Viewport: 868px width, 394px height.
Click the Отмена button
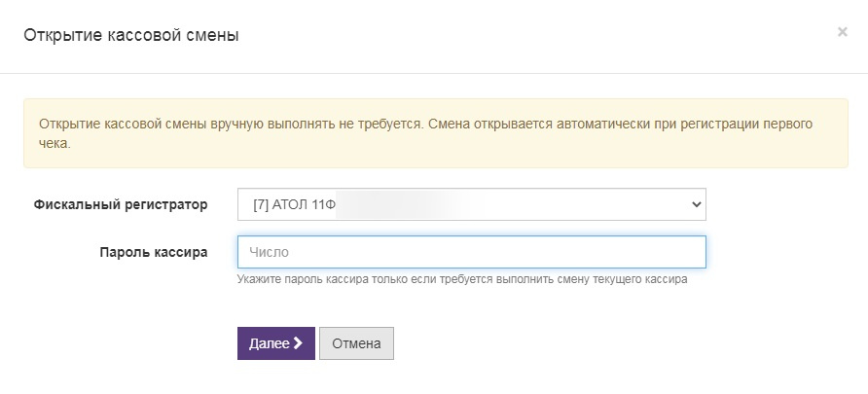click(x=356, y=343)
